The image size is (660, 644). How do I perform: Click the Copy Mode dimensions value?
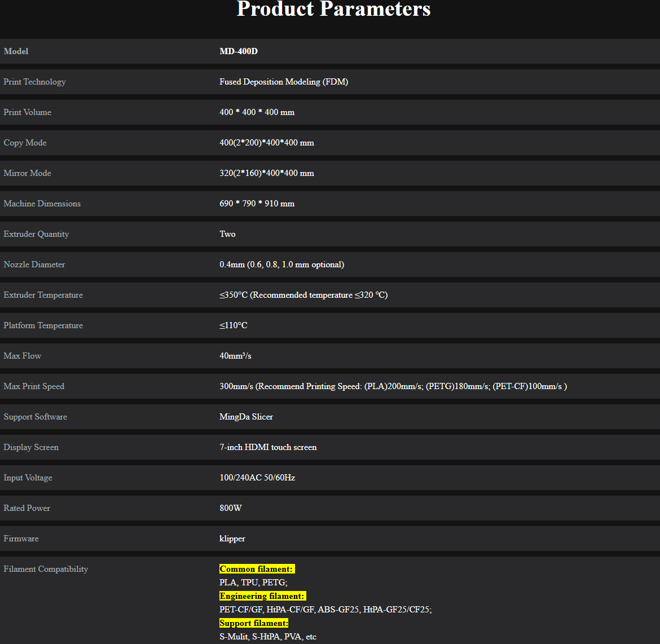pyautogui.click(x=266, y=143)
